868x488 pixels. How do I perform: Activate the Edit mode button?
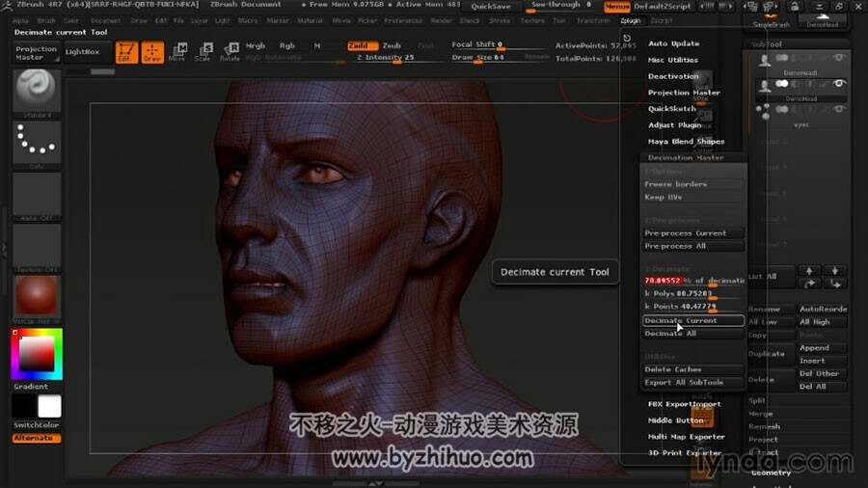point(126,52)
